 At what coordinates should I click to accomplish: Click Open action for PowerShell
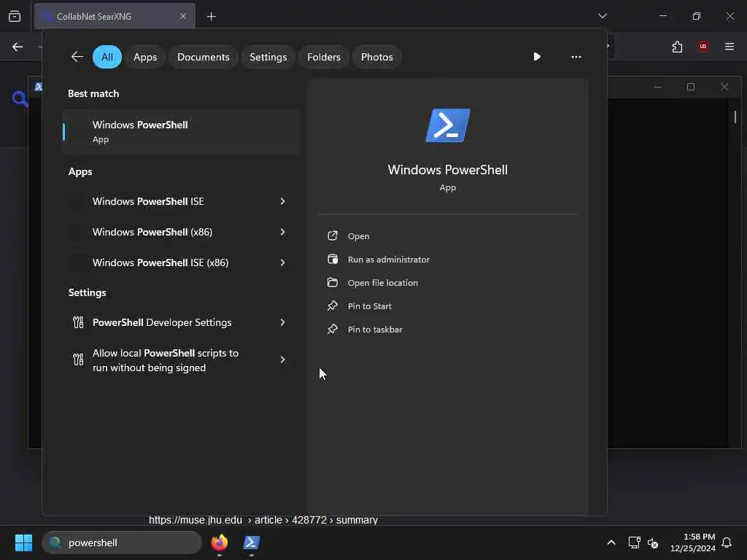click(x=358, y=236)
